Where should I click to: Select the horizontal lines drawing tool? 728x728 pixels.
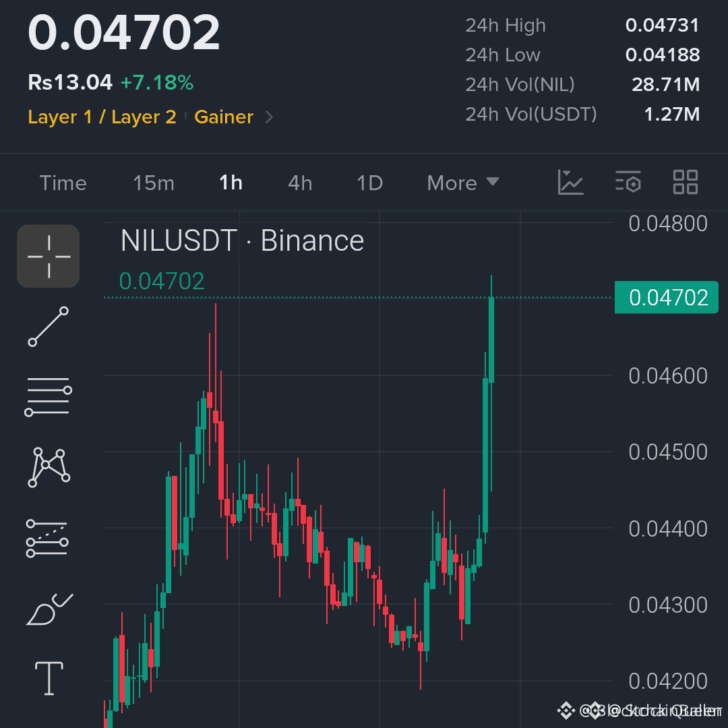click(49, 396)
